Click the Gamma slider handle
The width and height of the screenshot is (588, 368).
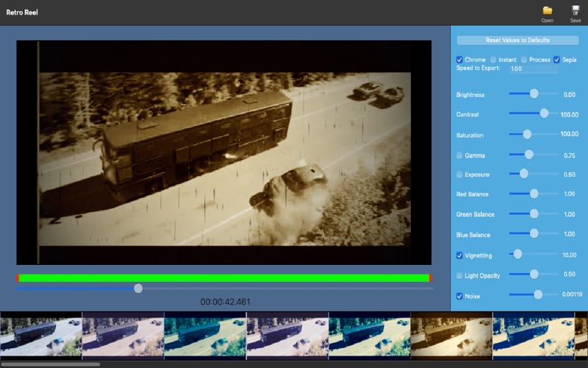click(x=528, y=155)
